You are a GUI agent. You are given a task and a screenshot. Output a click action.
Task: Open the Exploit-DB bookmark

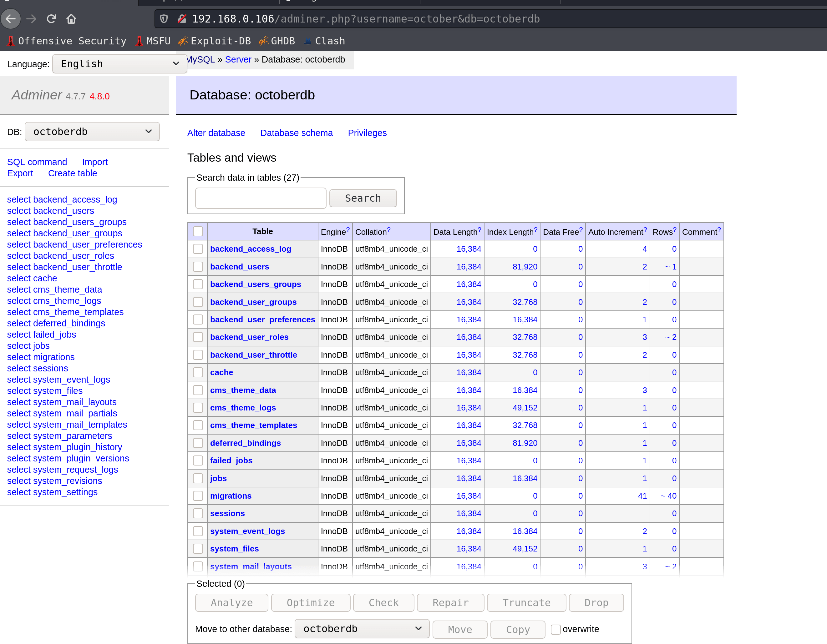[x=215, y=41]
